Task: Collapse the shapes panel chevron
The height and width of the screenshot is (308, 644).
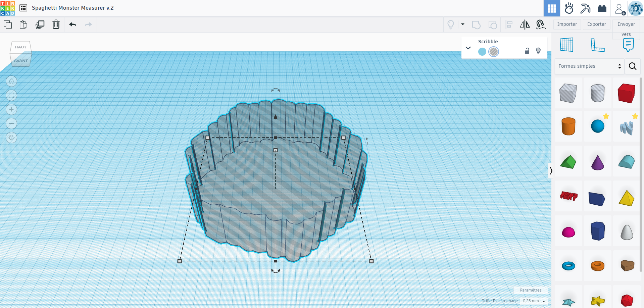Action: click(550, 171)
